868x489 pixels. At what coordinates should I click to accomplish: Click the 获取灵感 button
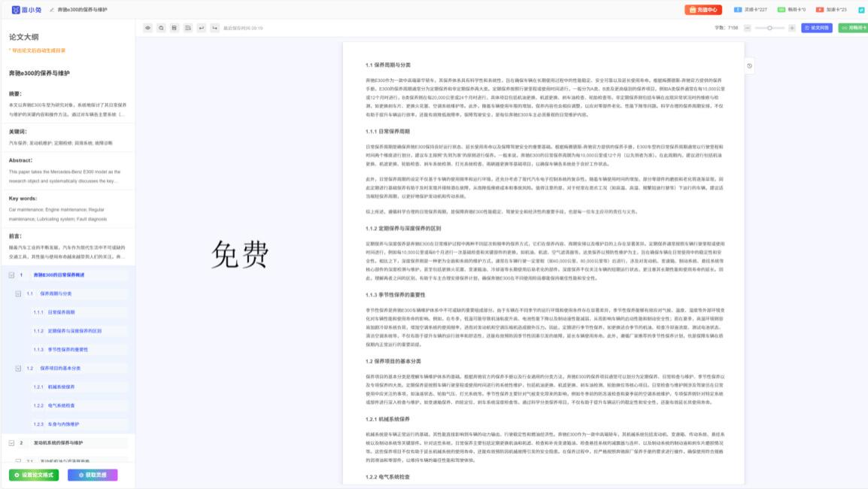click(93, 475)
